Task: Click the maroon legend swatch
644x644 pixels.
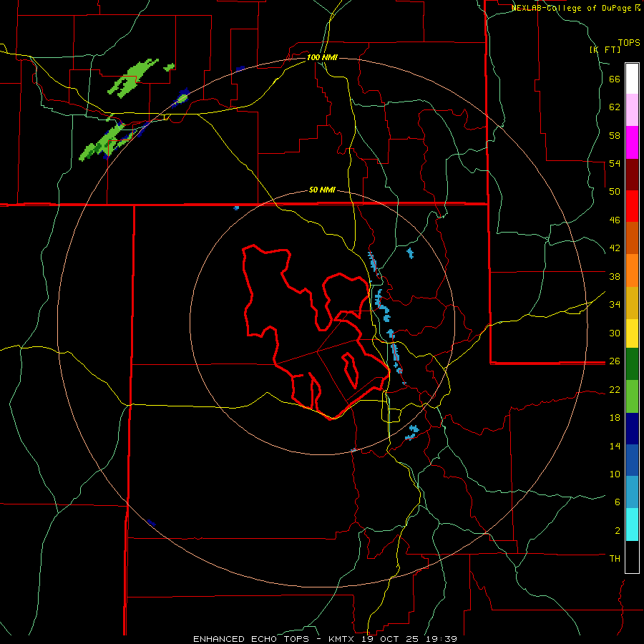Action: [x=632, y=175]
